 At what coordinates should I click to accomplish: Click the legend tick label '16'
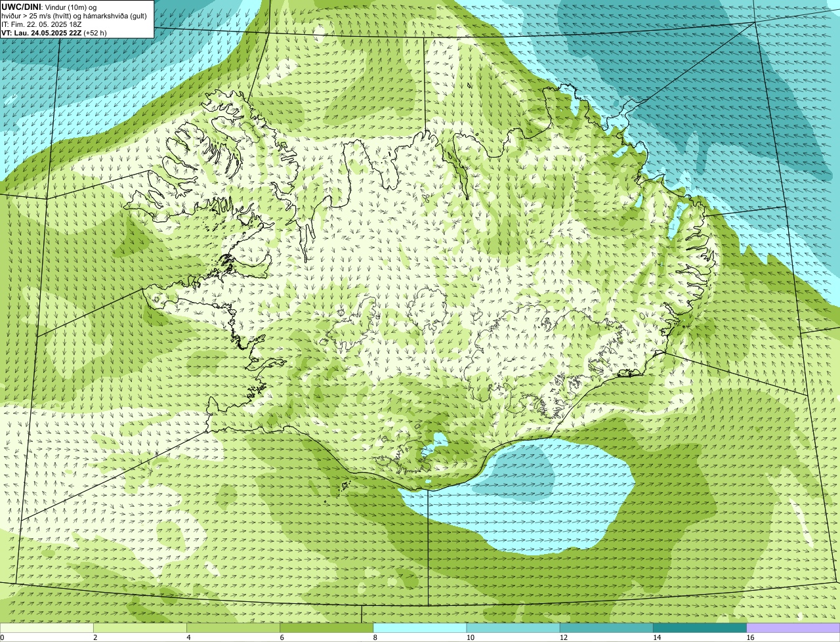pos(749,637)
